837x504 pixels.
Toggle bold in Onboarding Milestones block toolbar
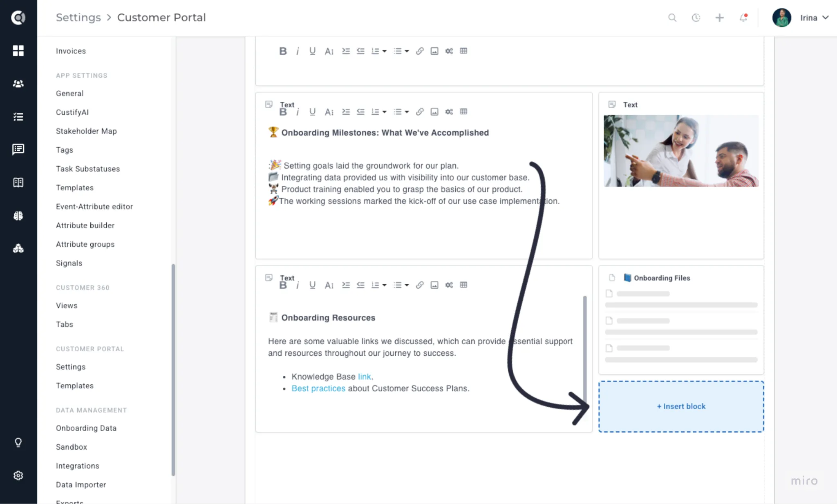coord(283,112)
